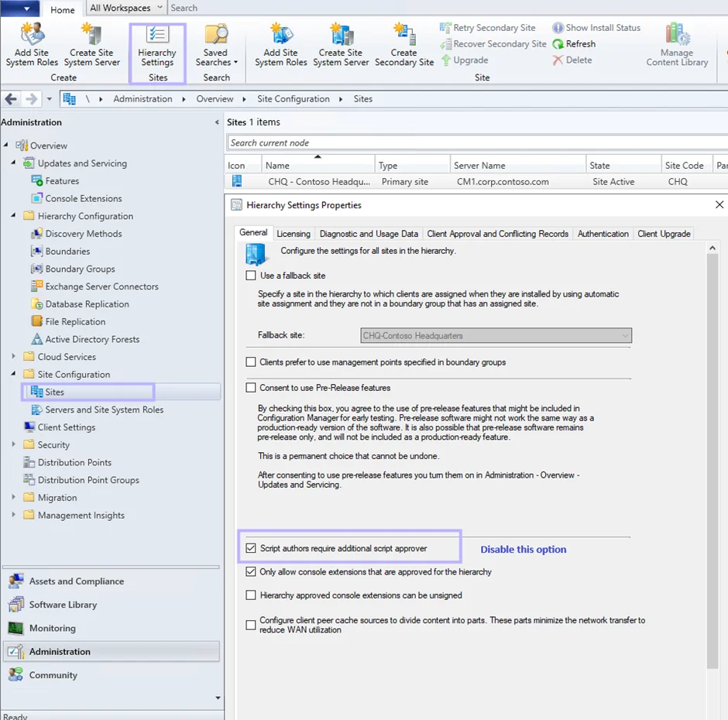Select Boundary Groups node
The width and height of the screenshot is (728, 720).
(x=73, y=269)
